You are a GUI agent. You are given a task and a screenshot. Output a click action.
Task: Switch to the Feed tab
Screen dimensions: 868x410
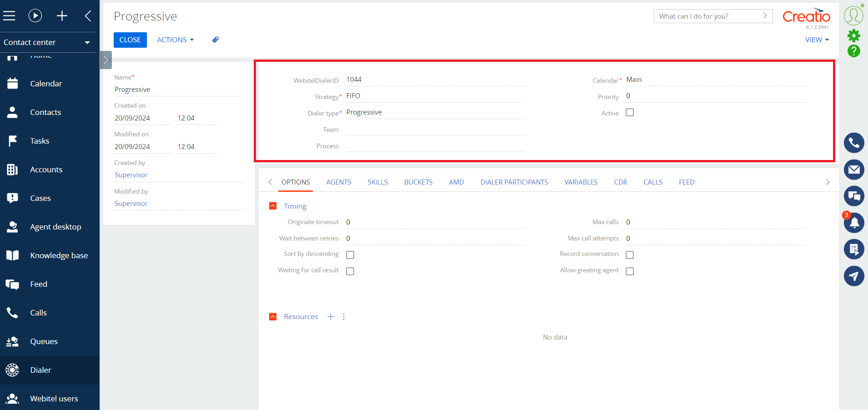point(687,182)
